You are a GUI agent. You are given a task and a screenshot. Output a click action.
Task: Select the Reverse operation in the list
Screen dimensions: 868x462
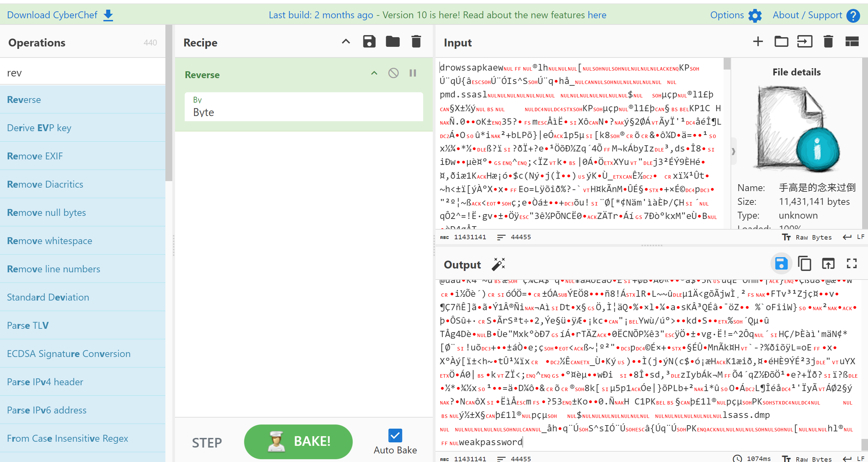83,99
